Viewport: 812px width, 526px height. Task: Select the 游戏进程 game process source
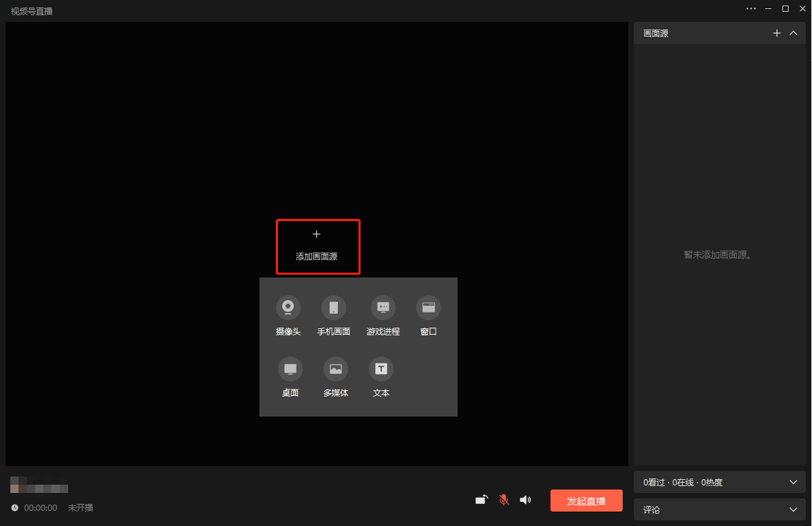383,307
